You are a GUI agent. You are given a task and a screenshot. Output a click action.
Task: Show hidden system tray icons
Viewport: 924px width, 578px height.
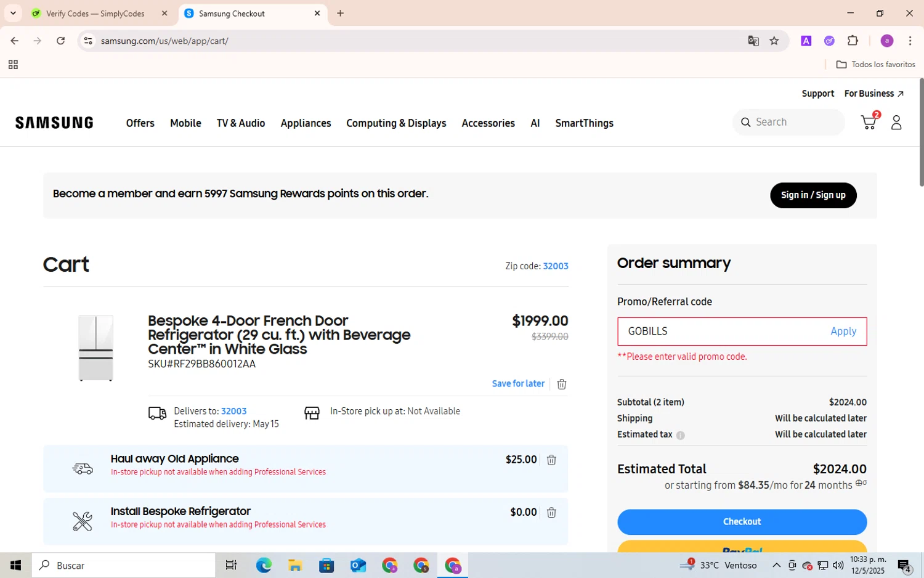tap(776, 565)
